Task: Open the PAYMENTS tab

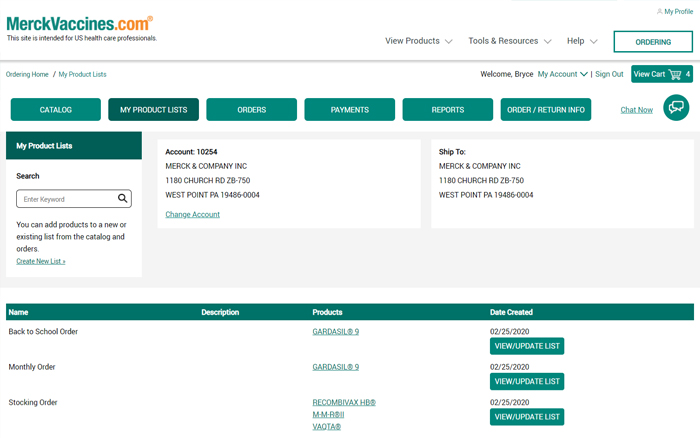Action: coord(350,110)
